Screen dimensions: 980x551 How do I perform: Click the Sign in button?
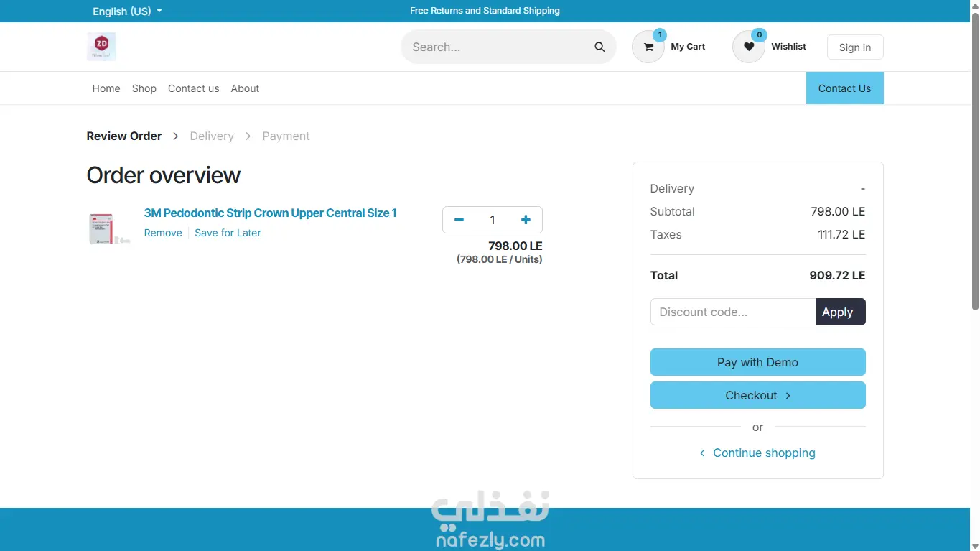pyautogui.click(x=855, y=47)
